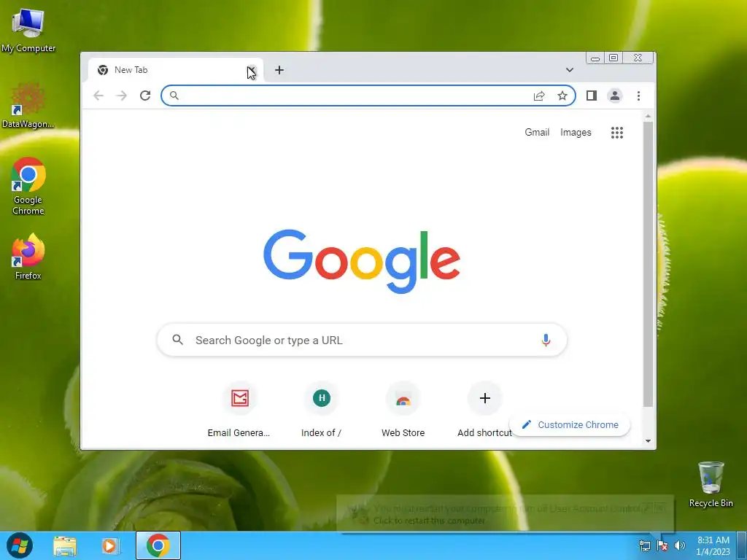Open the Web Store shortcut

[403, 410]
